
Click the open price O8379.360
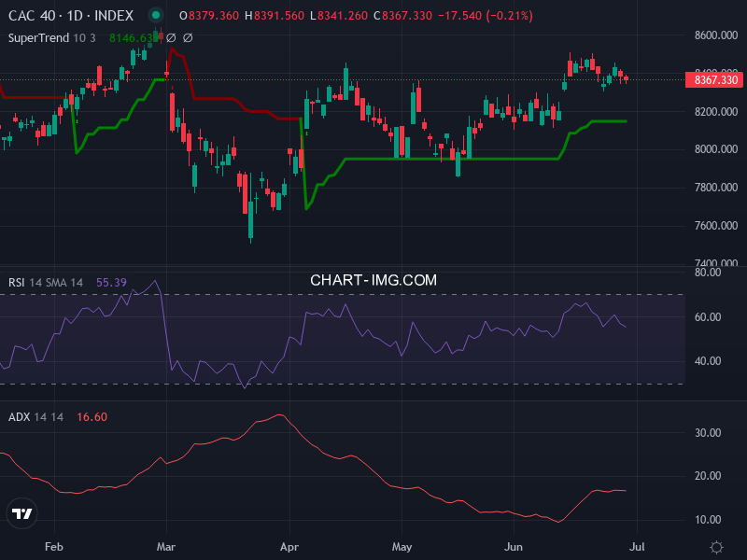pyautogui.click(x=209, y=16)
